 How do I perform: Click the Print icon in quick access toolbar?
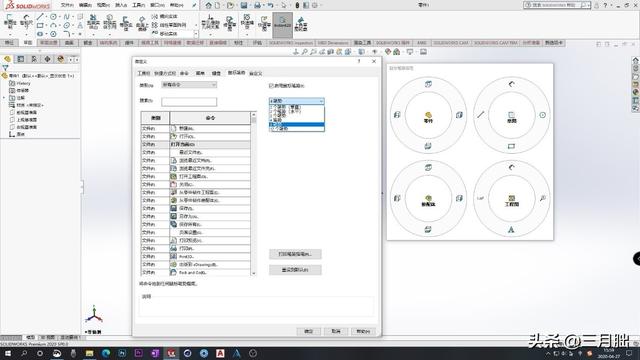[x=258, y=5]
